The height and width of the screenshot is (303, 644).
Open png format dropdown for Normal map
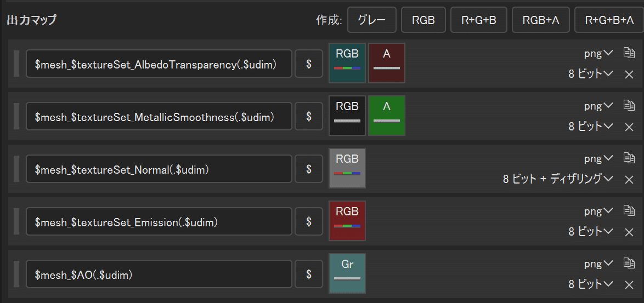click(598, 158)
